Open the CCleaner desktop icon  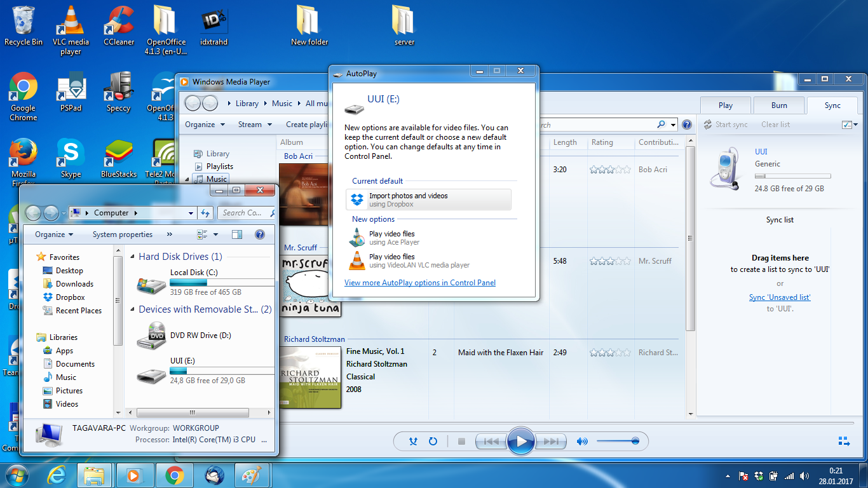pyautogui.click(x=119, y=25)
